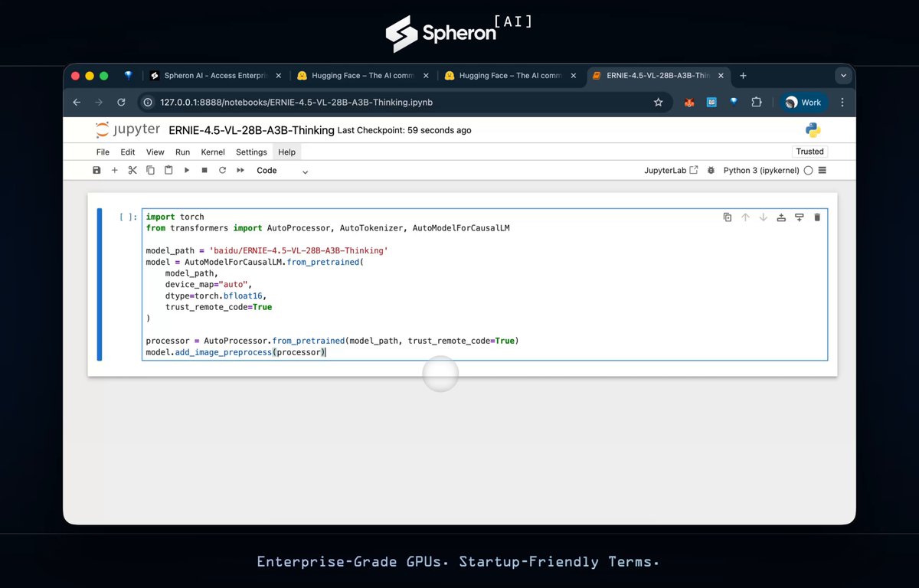919x588 pixels.
Task: Click the Trusted notebook button
Action: tap(809, 152)
